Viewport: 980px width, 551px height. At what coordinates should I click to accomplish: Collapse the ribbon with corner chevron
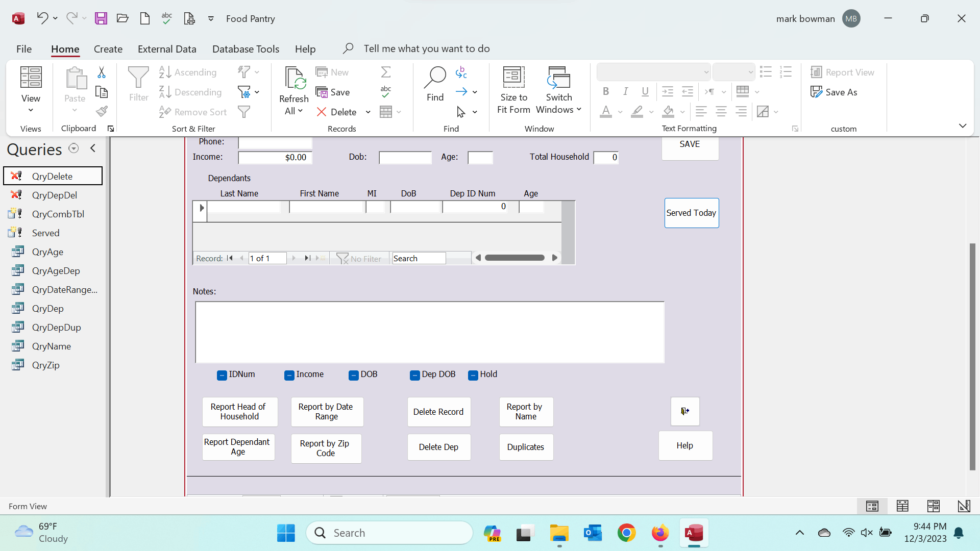point(963,126)
